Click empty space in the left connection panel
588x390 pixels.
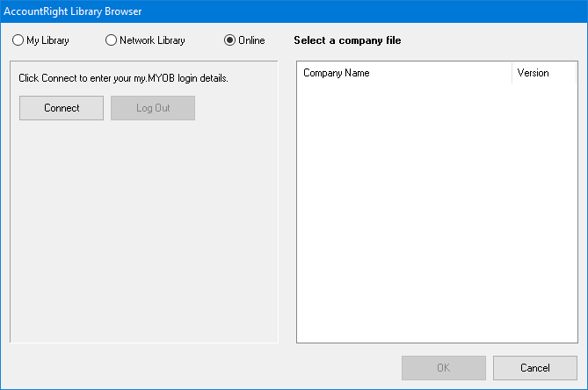click(143, 228)
